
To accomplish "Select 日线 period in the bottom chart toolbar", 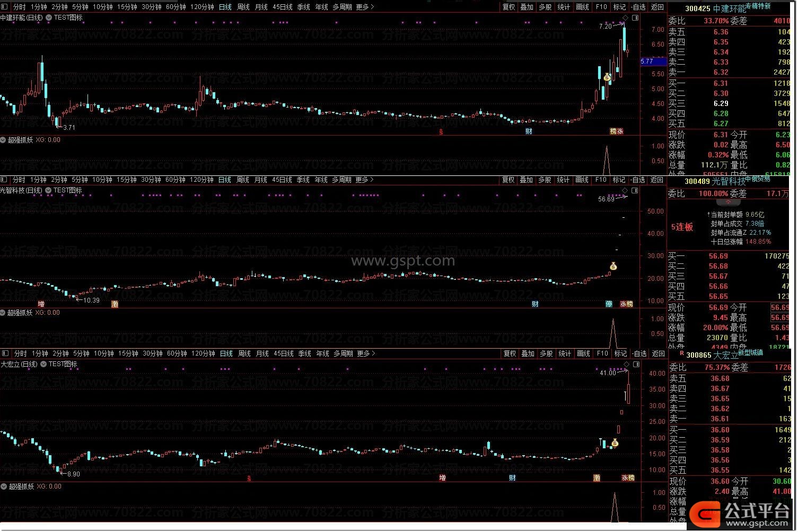I will (226, 353).
